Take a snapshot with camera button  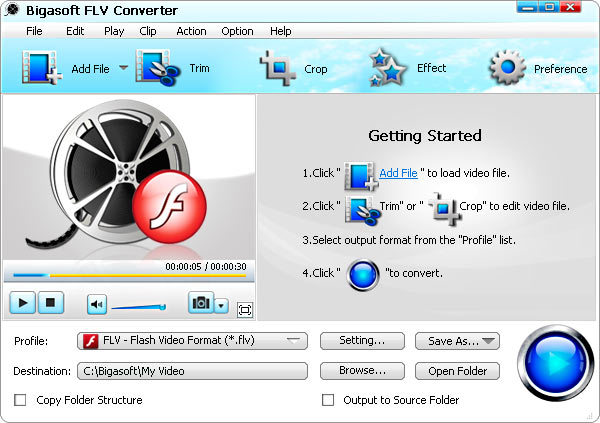pos(201,303)
